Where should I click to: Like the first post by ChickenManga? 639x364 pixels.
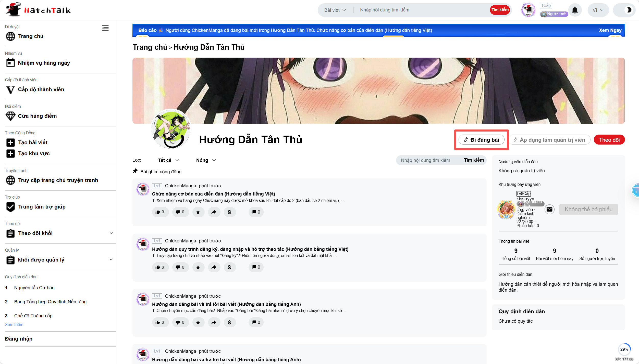(x=160, y=212)
